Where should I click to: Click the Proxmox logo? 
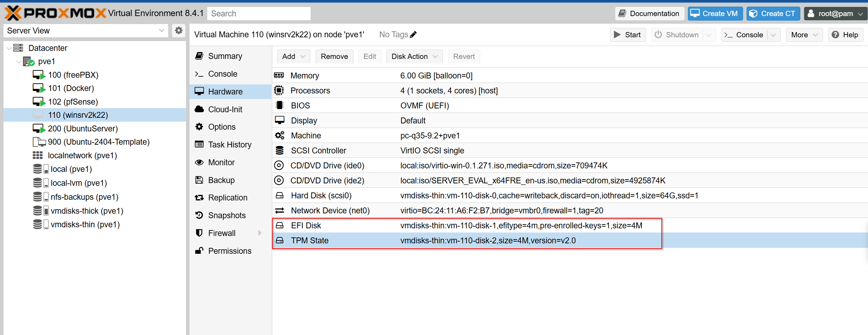coord(55,13)
